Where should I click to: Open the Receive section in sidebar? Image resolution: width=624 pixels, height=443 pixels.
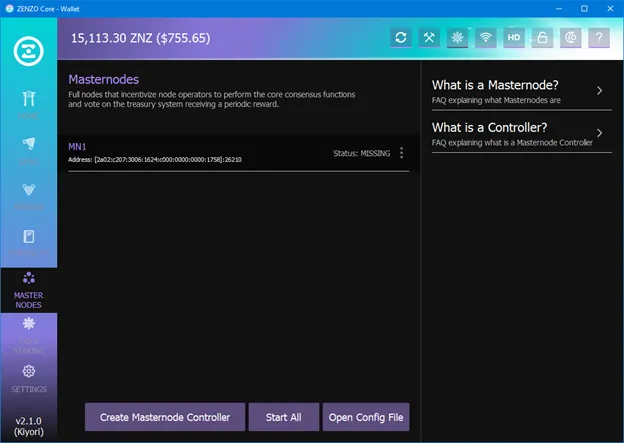(x=29, y=196)
